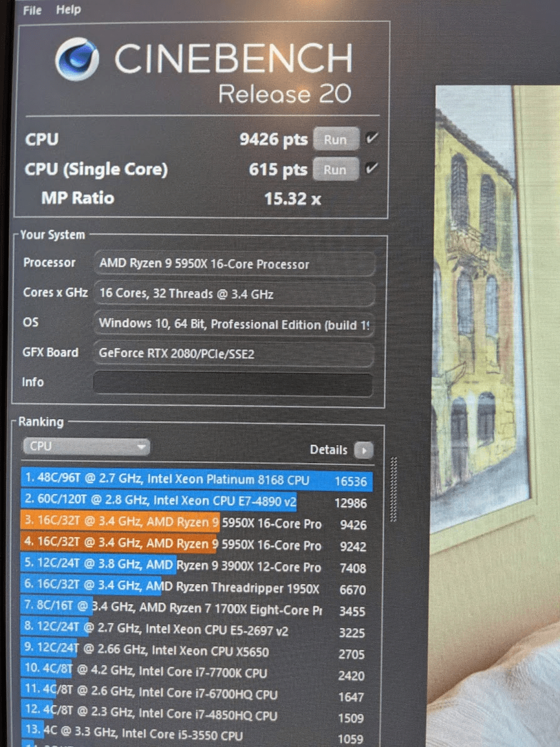
Task: Select ranking row Intel Xeon Platinum 8168
Action: click(197, 479)
